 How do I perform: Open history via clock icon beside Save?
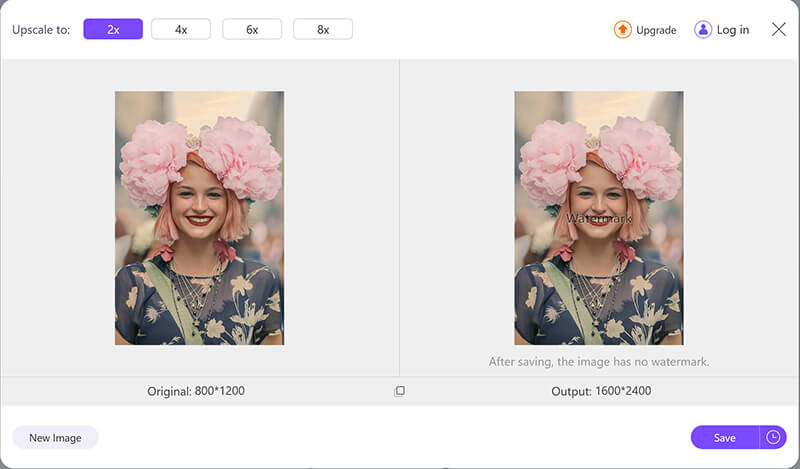pos(773,437)
